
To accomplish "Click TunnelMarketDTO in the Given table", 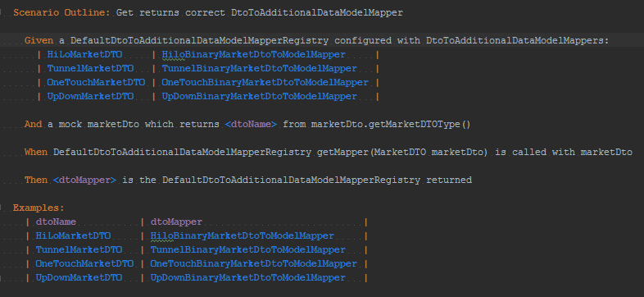I will 90,69.
